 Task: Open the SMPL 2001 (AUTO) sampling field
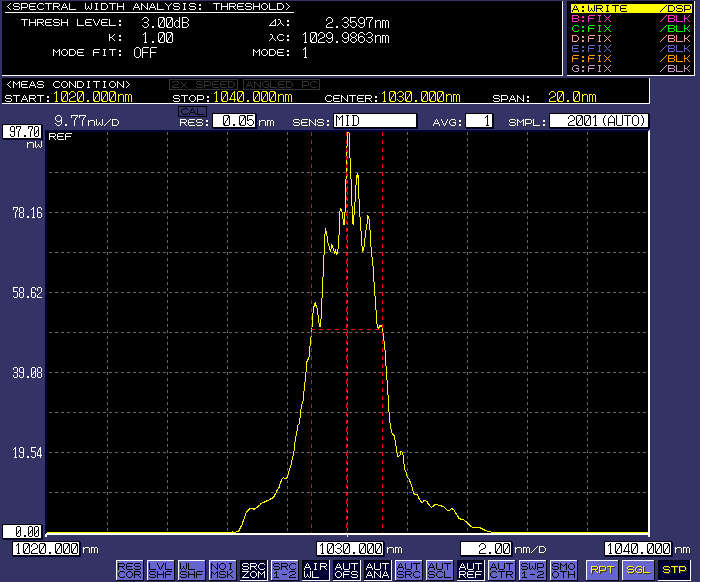point(599,121)
